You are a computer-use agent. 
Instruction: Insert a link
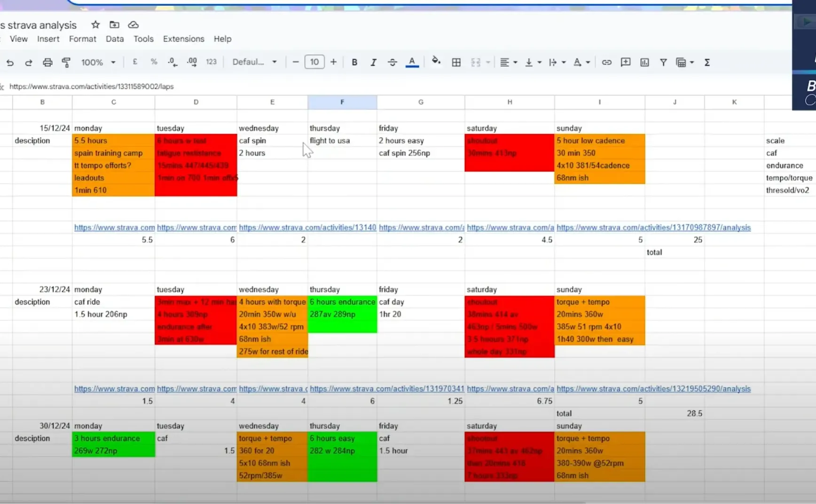[606, 62]
